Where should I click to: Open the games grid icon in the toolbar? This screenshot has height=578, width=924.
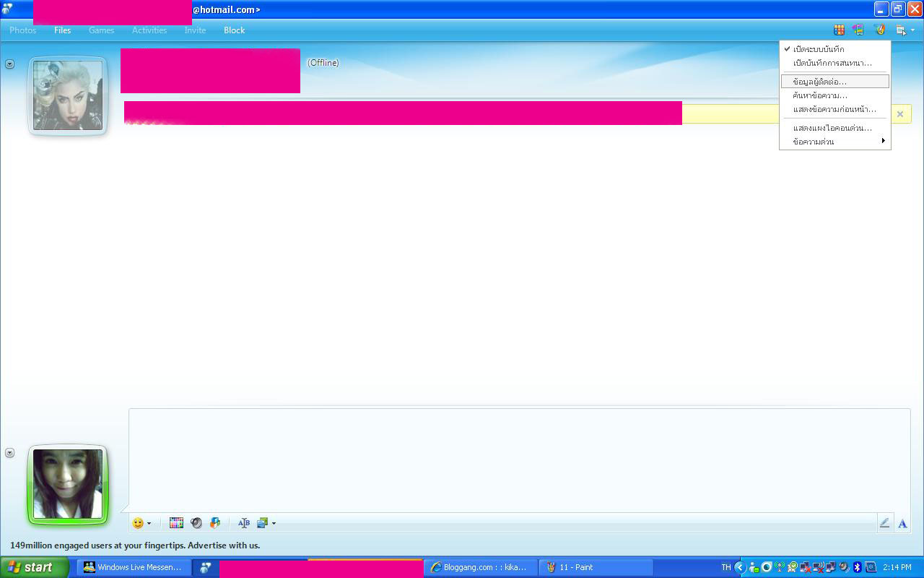pyautogui.click(x=839, y=30)
